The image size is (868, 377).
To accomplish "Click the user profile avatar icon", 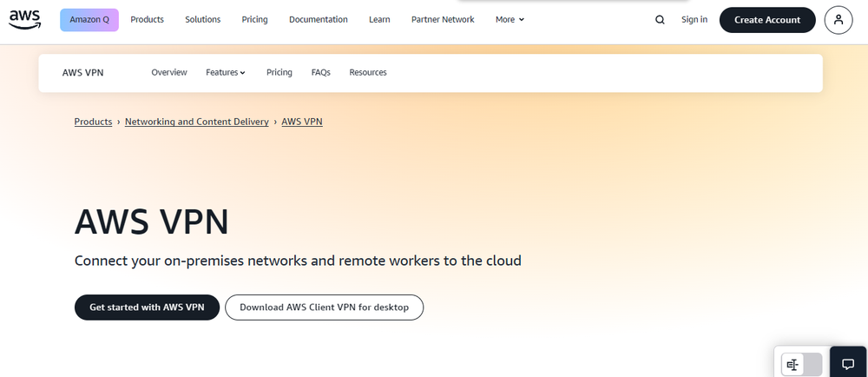I will (838, 20).
